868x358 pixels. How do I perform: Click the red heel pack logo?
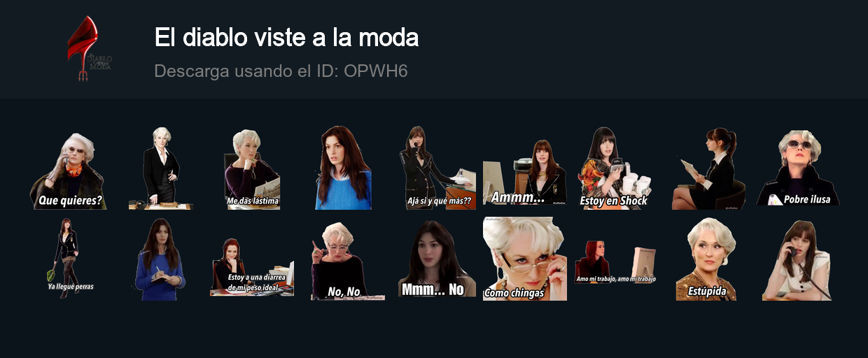pos(88,48)
